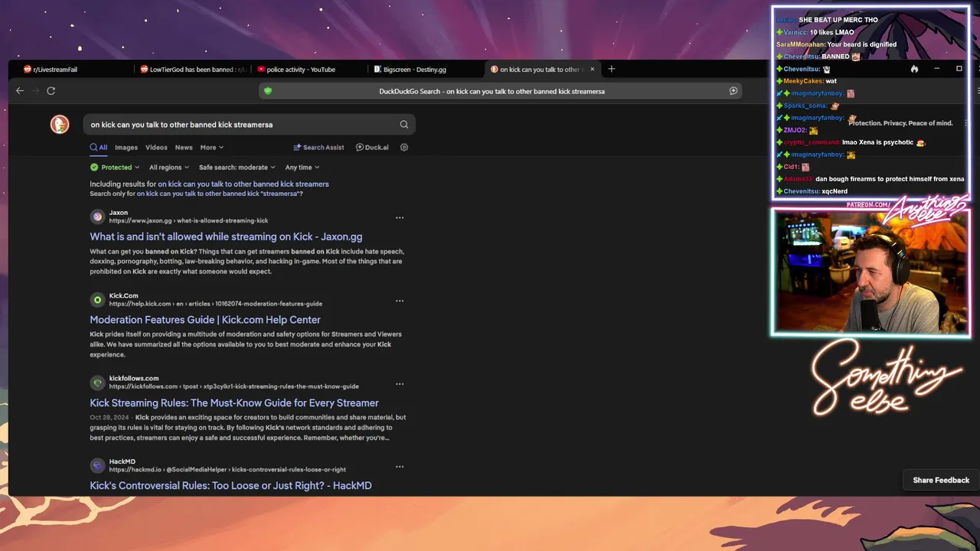Open the three-dot menu for kickfollows.com result
Viewport: 980px width, 551px height.
pyautogui.click(x=400, y=383)
